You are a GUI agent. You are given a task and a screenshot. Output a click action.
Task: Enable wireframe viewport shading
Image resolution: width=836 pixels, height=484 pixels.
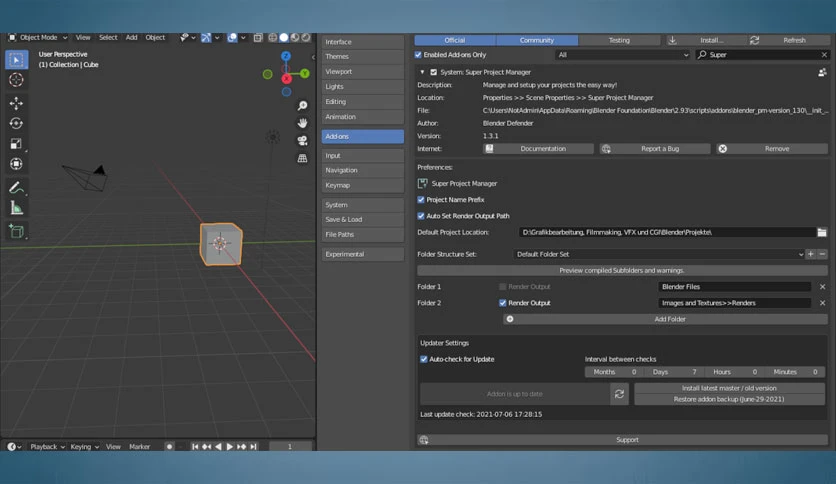pos(273,37)
